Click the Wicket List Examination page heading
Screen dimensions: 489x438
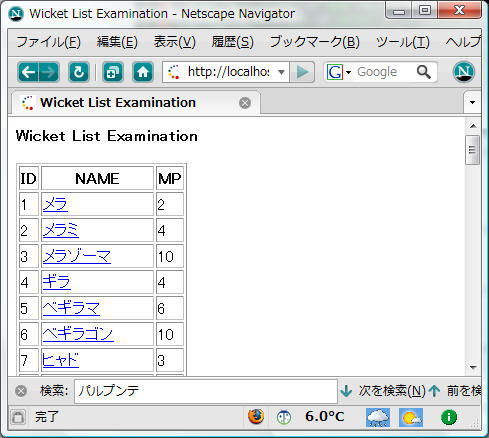pos(107,136)
